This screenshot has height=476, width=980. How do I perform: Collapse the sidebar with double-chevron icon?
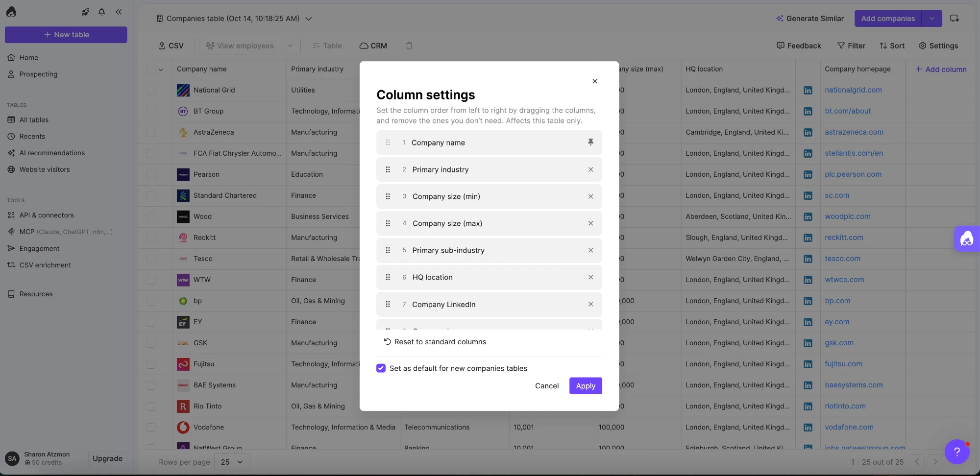119,12
